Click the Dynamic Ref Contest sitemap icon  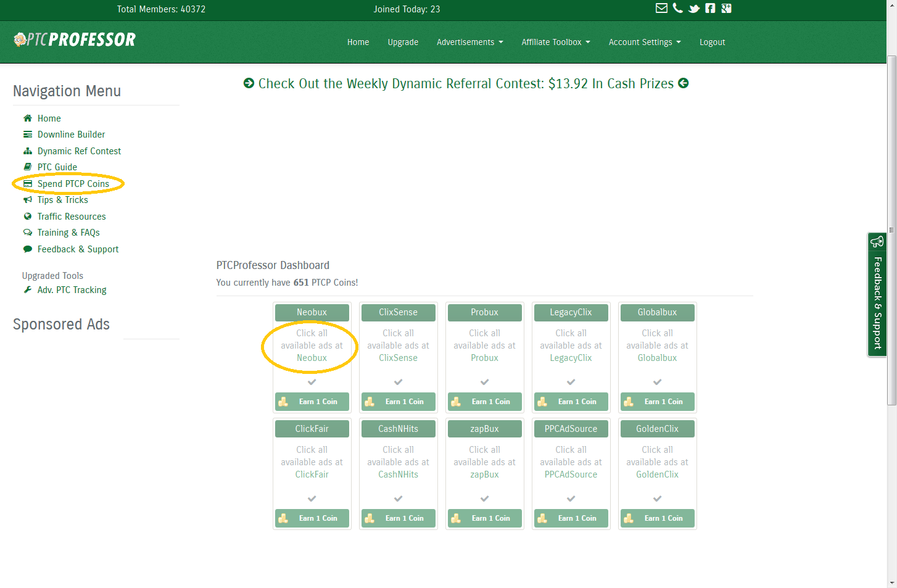[x=28, y=151]
